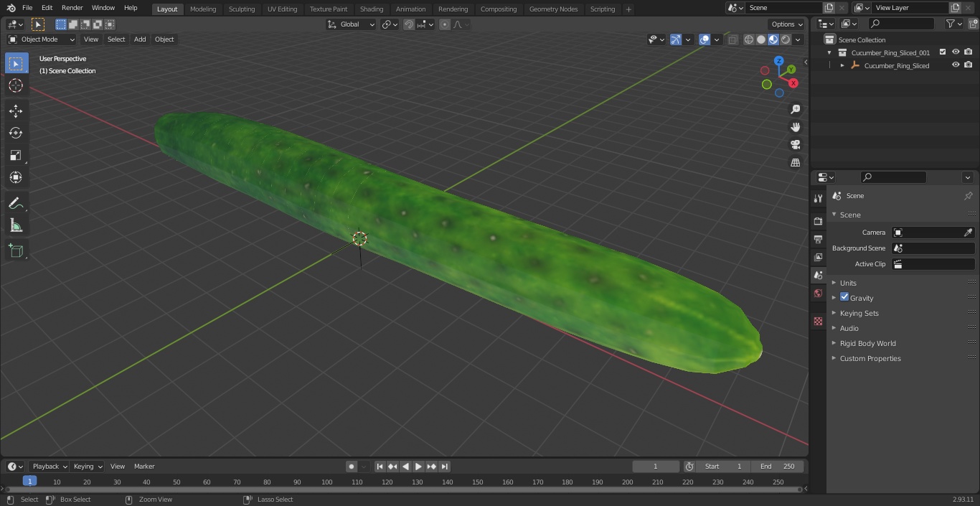Open the File menu
This screenshot has width=980, height=506.
coord(27,8)
